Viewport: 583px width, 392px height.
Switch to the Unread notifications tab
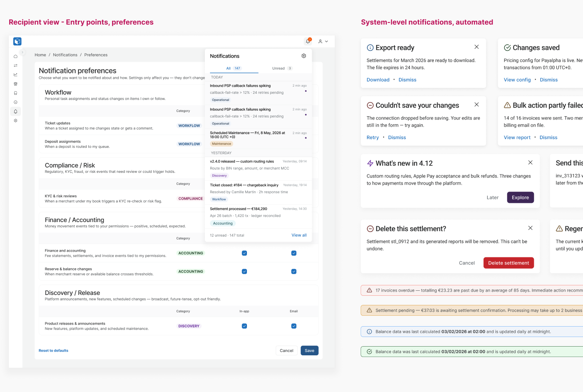pos(282,68)
